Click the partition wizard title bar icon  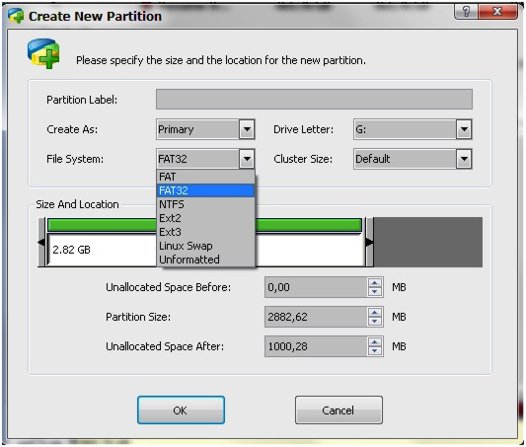click(16, 15)
